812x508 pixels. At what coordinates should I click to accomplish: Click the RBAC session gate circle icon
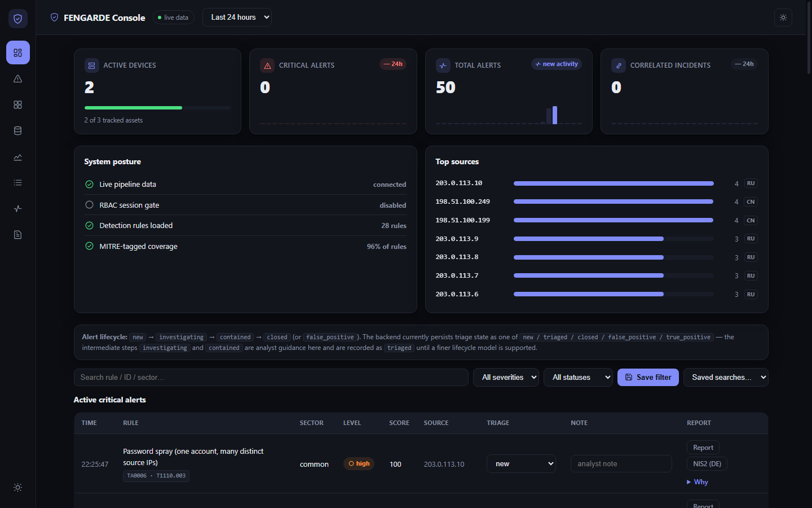point(89,205)
